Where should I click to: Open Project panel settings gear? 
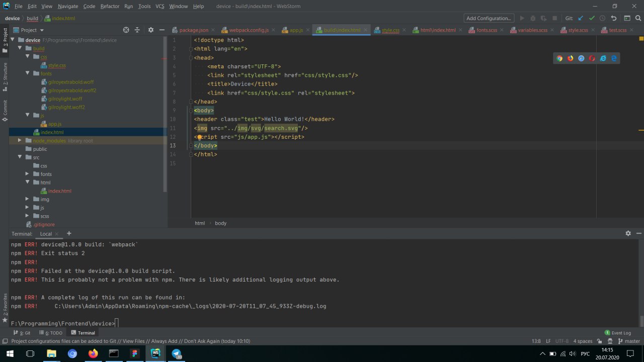(150, 30)
